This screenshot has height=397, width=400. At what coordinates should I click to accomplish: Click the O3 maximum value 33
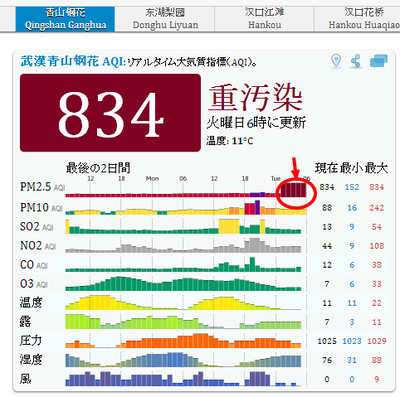coord(376,284)
